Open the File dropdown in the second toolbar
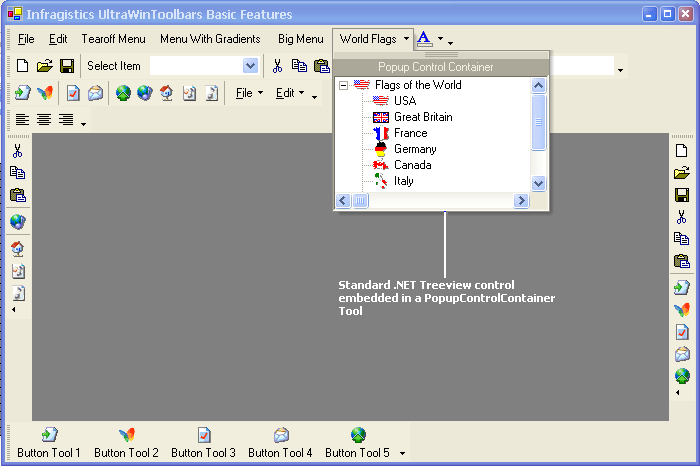Image resolution: width=700 pixels, height=466 pixels. [249, 93]
